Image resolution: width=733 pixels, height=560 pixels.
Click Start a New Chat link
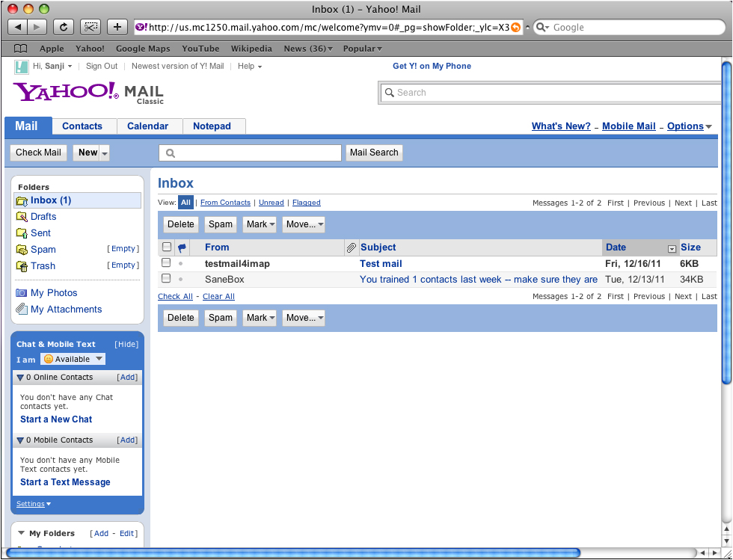point(56,419)
